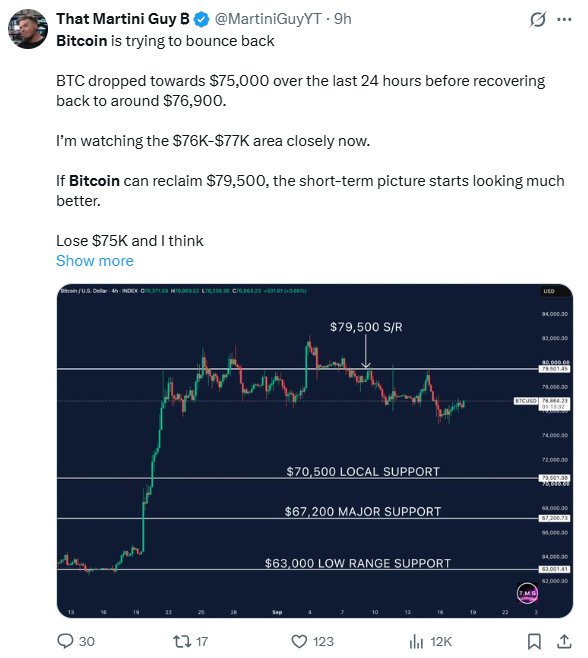Expand tweet with Show more
The image size is (588, 658).
point(95,261)
